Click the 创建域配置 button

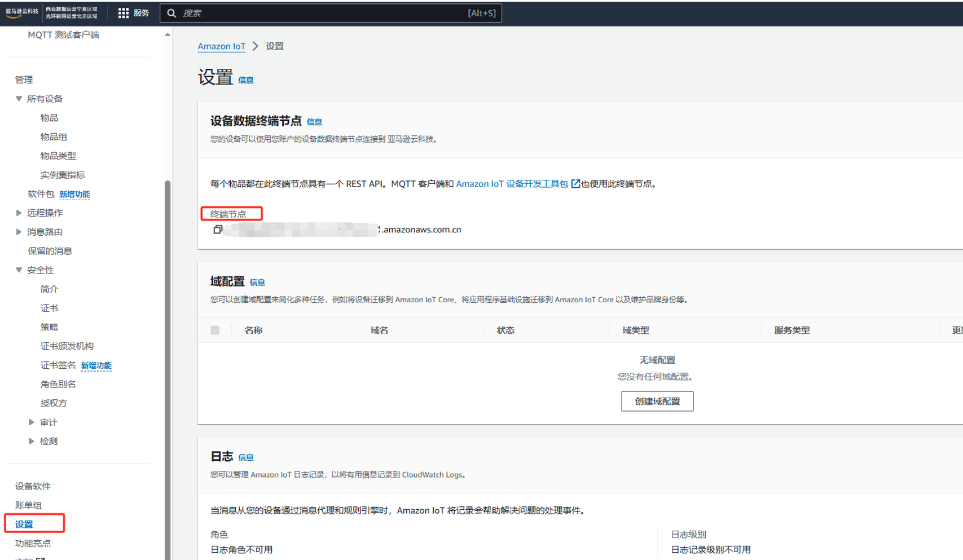[x=657, y=402]
